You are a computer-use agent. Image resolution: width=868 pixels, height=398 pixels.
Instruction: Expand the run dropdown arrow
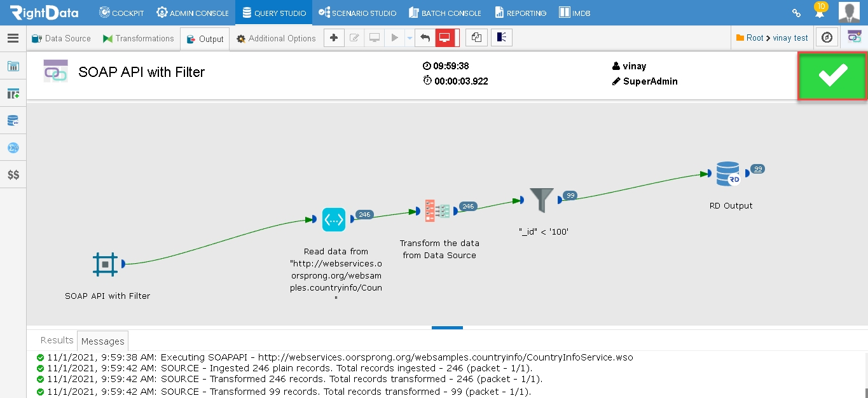point(410,38)
